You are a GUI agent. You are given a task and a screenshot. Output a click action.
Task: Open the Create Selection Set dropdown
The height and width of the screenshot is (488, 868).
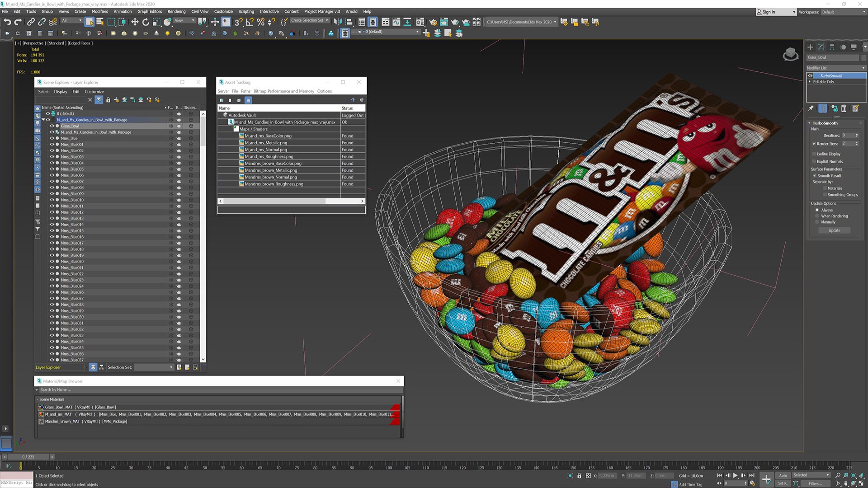[x=310, y=20]
